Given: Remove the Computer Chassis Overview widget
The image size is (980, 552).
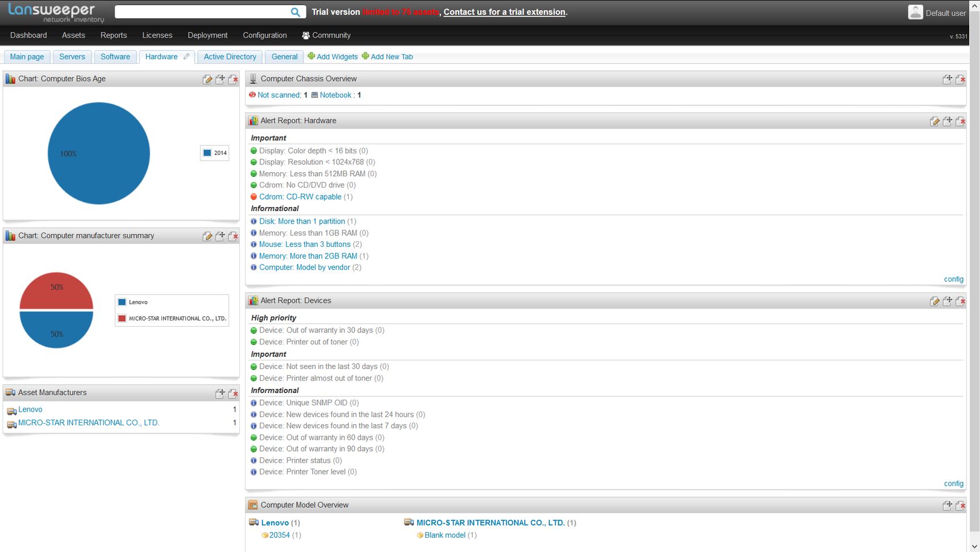Looking at the screenshot, I should (x=960, y=79).
